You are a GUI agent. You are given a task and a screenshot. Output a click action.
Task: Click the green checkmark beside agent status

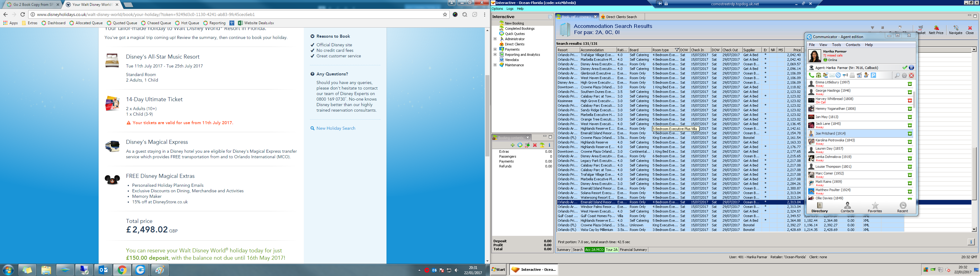905,67
